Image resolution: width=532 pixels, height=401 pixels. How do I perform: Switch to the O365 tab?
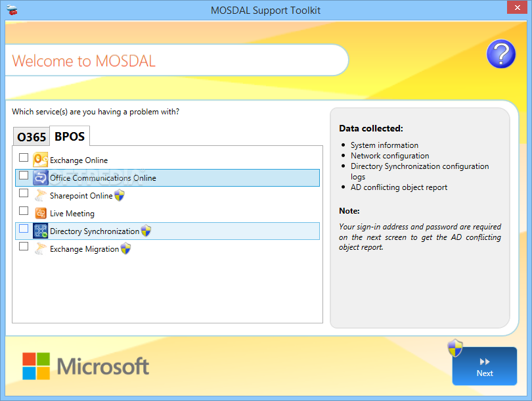tap(32, 137)
